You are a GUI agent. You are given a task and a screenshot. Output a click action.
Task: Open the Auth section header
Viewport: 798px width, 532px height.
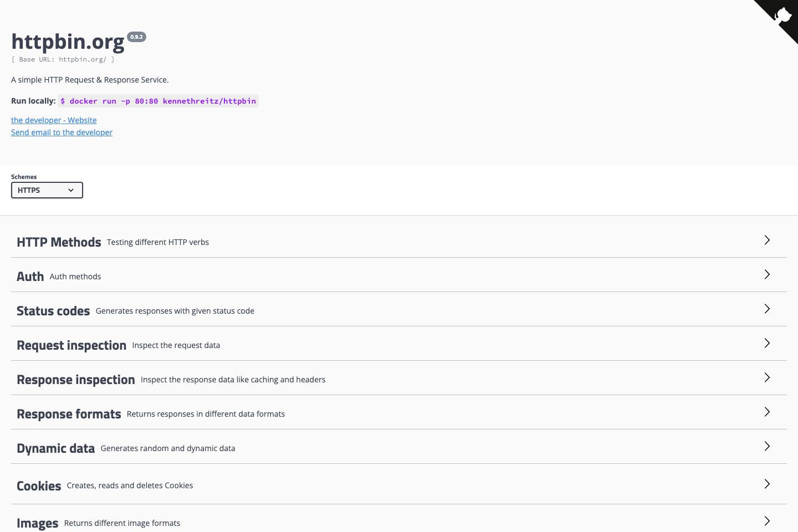30,276
